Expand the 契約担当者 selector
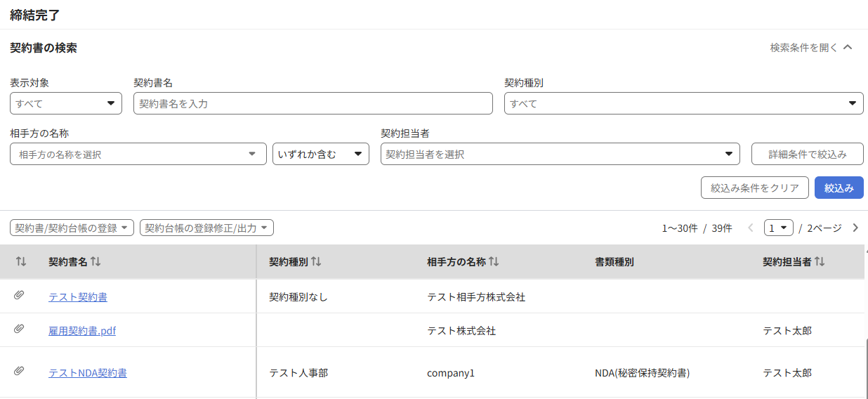 coord(560,154)
